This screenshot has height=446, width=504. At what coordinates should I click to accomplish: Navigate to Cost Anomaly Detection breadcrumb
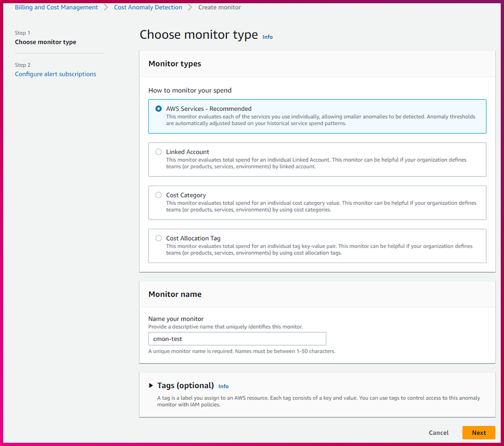tap(148, 7)
